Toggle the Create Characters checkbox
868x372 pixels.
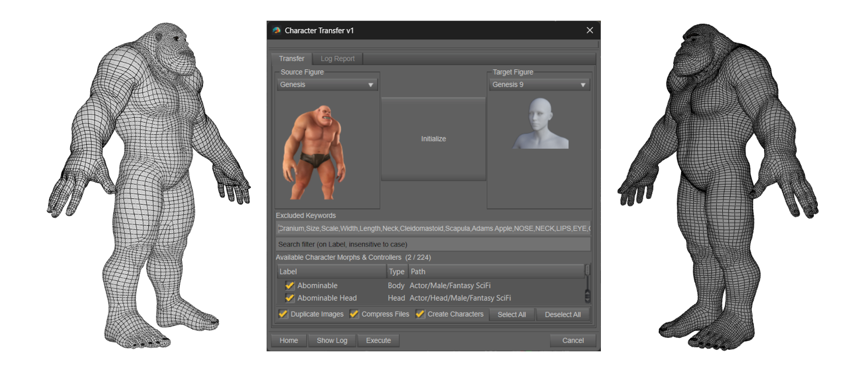point(420,314)
